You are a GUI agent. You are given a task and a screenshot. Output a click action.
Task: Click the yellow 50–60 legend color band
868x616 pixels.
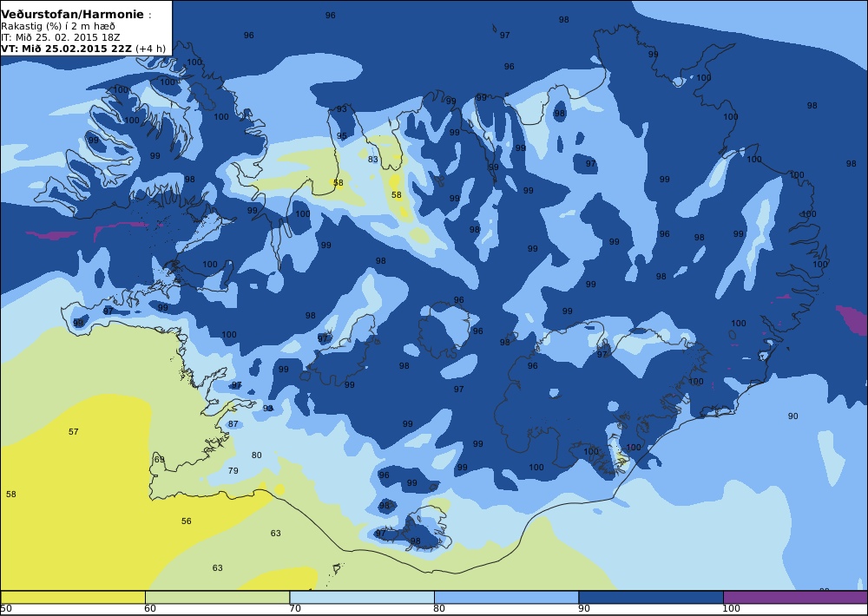(73, 597)
